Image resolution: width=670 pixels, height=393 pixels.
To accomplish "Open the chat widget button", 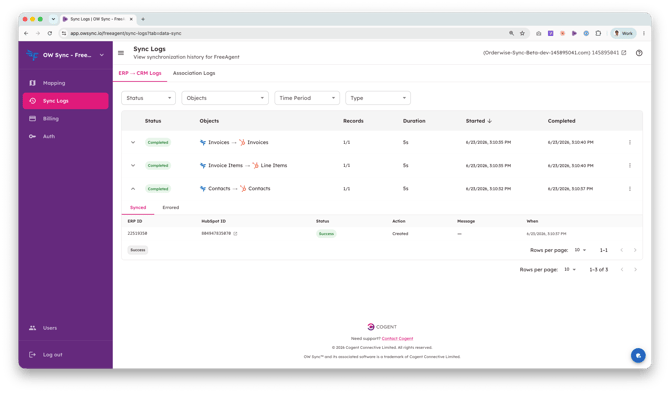I will coord(638,355).
